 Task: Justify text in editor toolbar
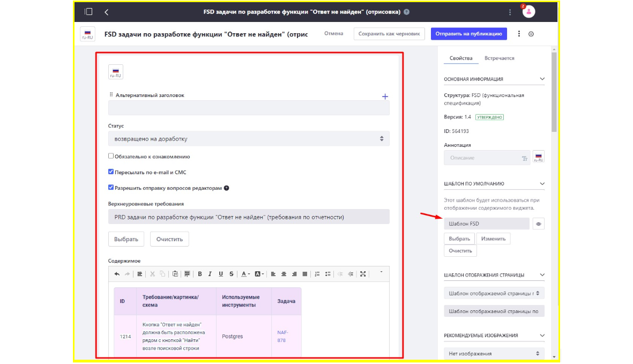coord(305,274)
